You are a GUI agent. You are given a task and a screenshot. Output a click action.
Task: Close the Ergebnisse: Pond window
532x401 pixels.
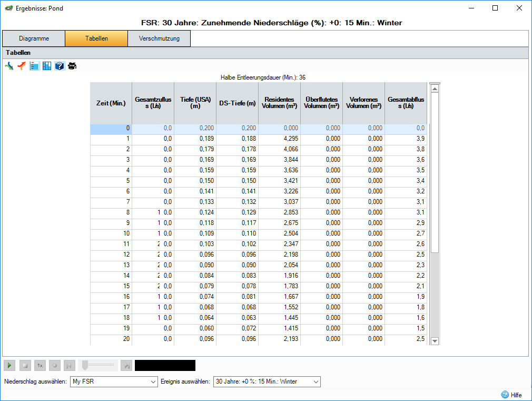(x=519, y=8)
